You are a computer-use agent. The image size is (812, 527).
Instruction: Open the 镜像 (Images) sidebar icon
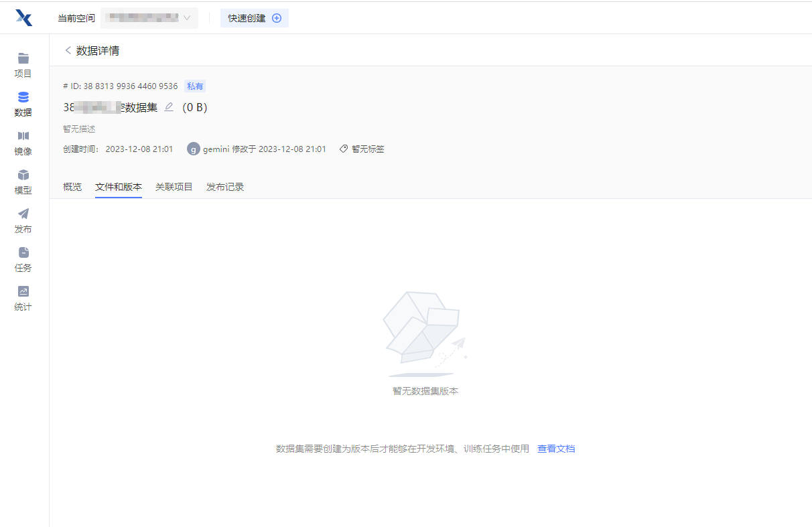23,137
